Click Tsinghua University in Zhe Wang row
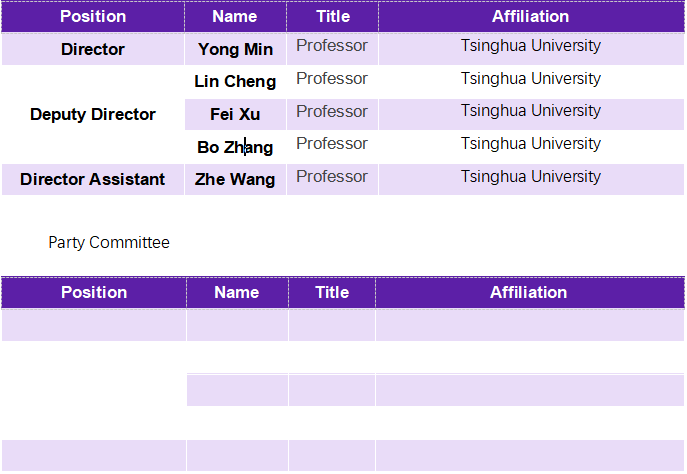 coord(530,176)
